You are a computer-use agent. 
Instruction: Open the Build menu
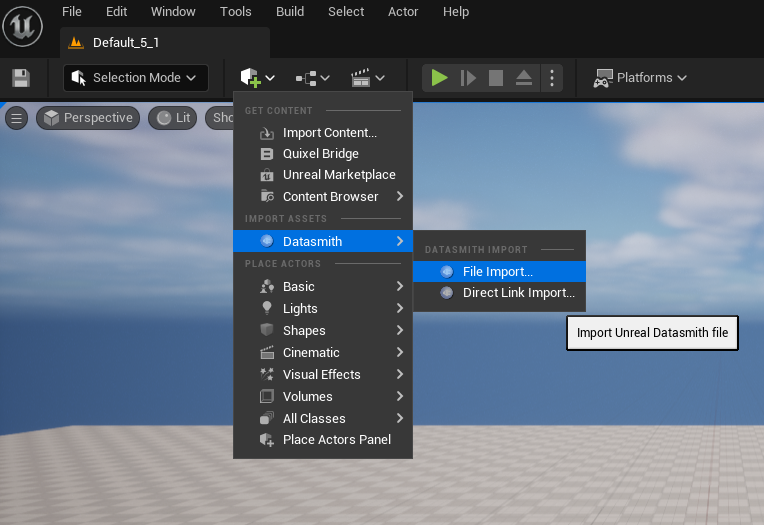click(290, 12)
